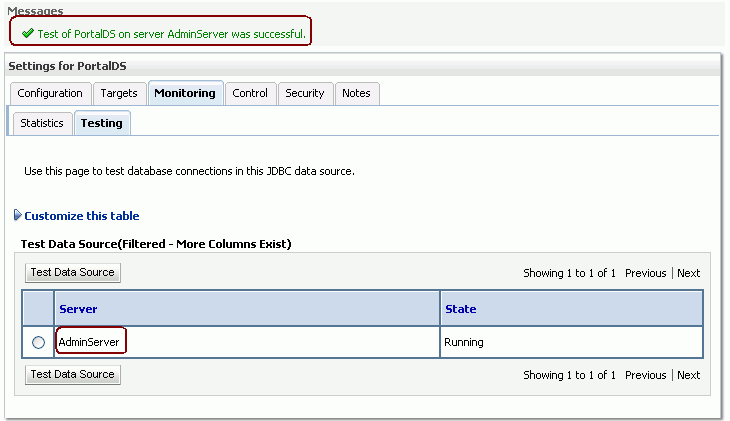
Task: Select the AdminServer radio button
Action: tap(38, 343)
